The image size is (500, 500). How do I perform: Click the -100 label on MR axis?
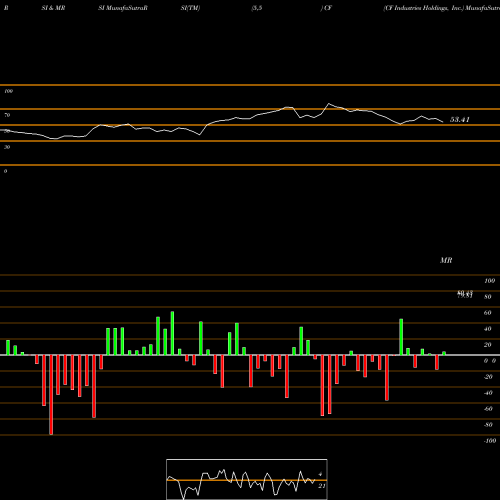490,441
